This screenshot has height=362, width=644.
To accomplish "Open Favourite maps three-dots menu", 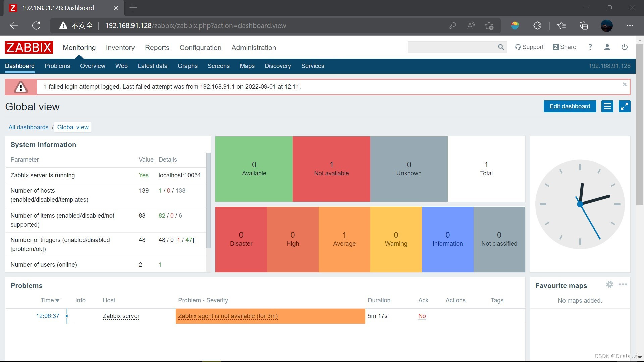I will tap(623, 285).
